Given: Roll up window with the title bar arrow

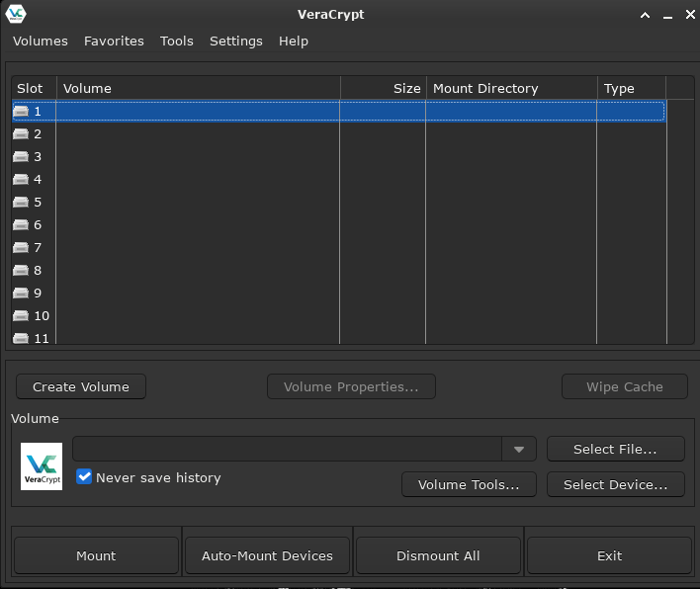Looking at the screenshot, I should coord(645,15).
